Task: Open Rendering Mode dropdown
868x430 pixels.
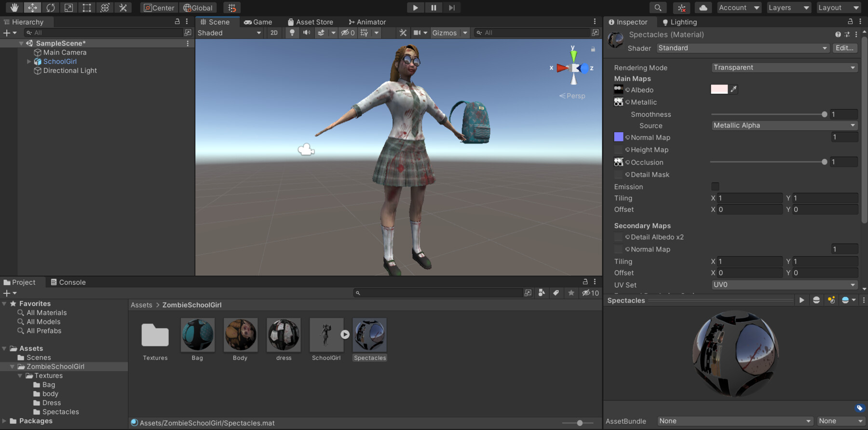Action: coord(785,68)
